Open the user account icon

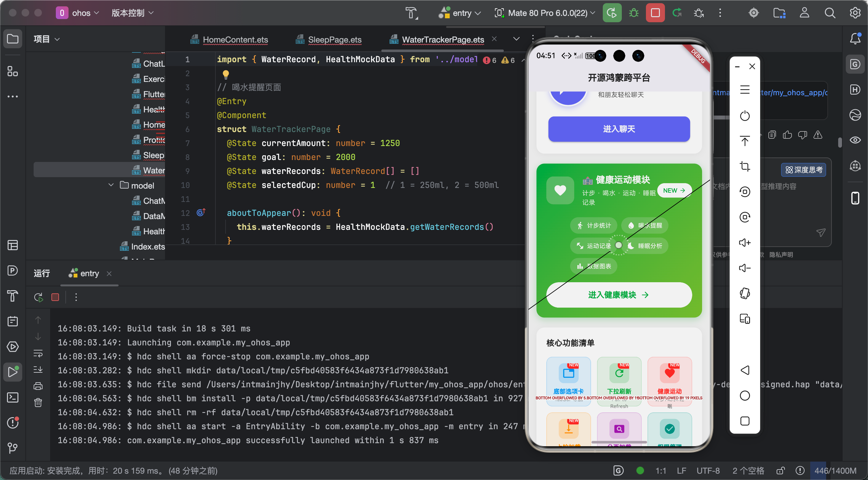coord(804,13)
